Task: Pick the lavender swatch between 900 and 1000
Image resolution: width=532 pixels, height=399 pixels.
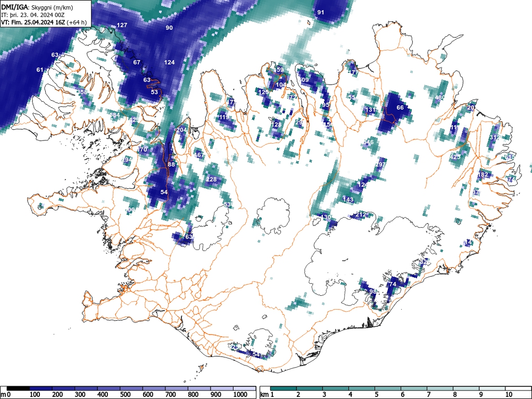Action: tap(222, 388)
